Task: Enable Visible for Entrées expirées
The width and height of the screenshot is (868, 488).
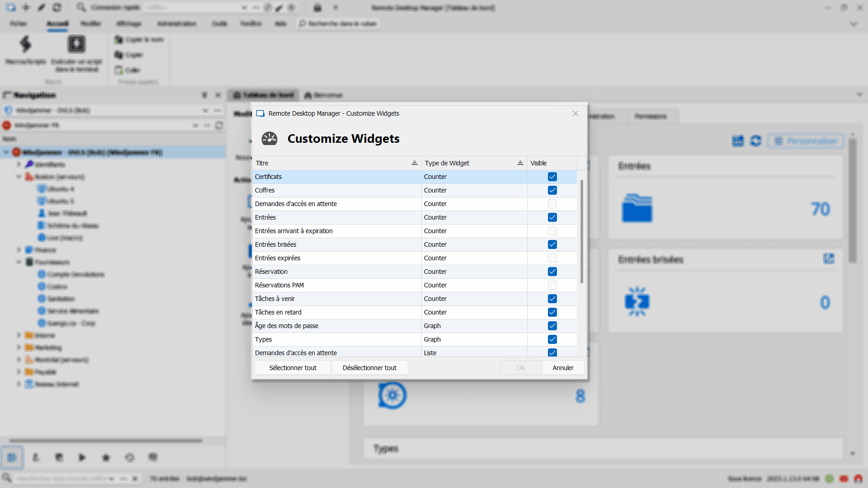Action: (552, 258)
